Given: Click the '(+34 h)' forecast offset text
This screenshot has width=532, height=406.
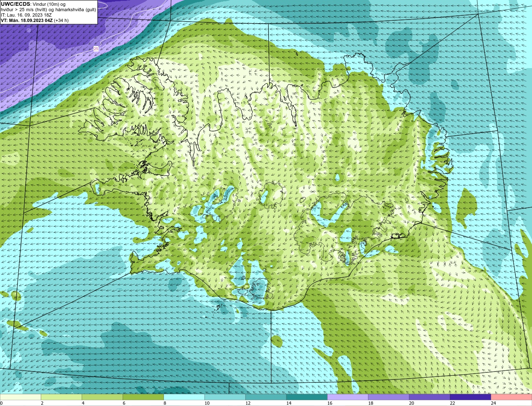Looking at the screenshot, I should coord(62,20).
